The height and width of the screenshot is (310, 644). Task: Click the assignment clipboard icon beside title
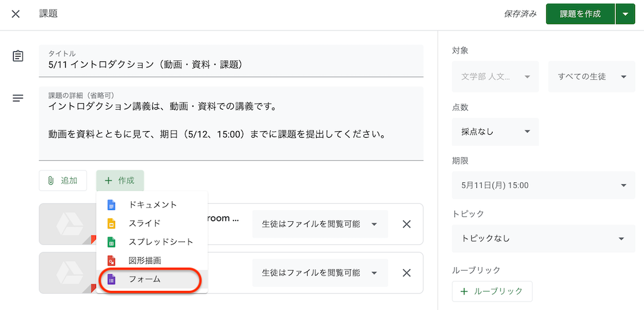(18, 56)
